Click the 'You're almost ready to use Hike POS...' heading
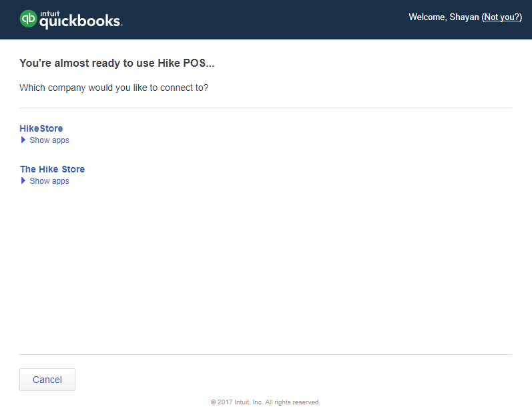 (117, 63)
